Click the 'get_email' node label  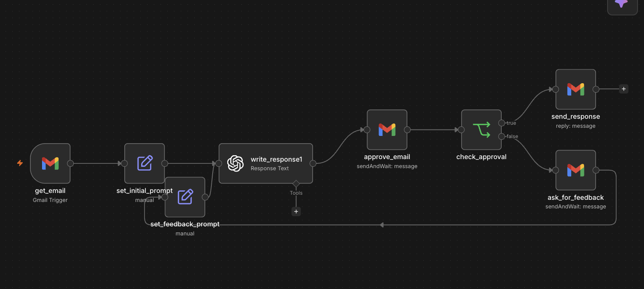click(50, 191)
